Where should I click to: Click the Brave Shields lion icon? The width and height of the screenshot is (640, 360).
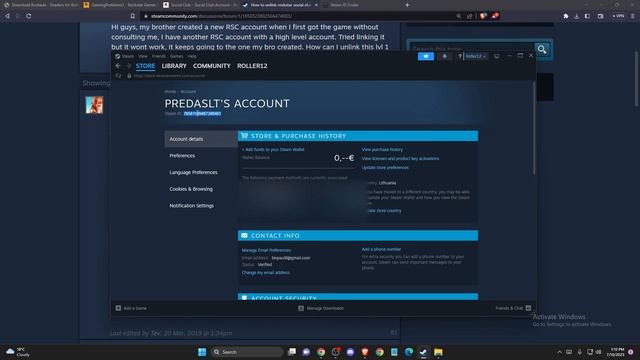point(483,16)
